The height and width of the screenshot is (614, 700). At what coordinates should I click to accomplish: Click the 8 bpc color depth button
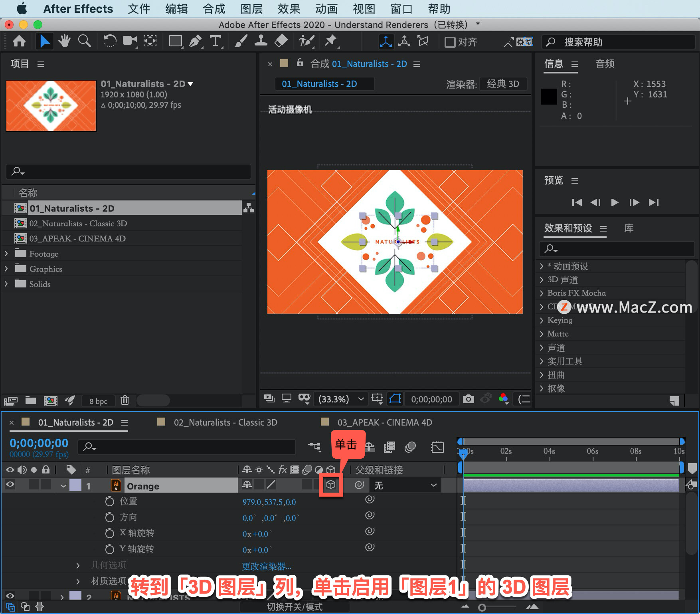[98, 401]
